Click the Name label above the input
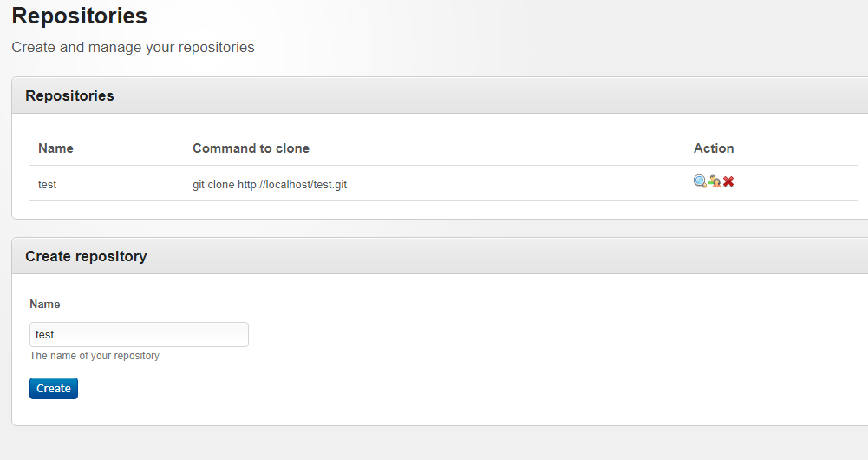Image resolution: width=868 pixels, height=460 pixels. pos(45,305)
